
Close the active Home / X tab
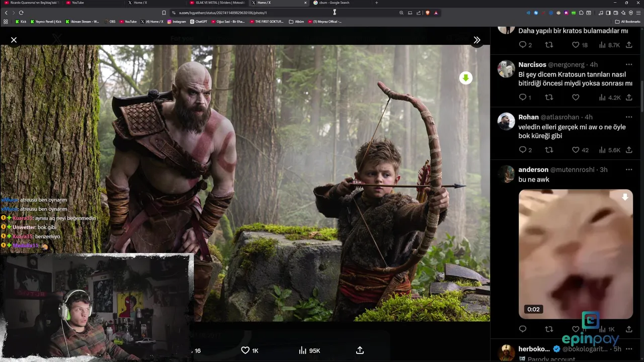point(305,3)
